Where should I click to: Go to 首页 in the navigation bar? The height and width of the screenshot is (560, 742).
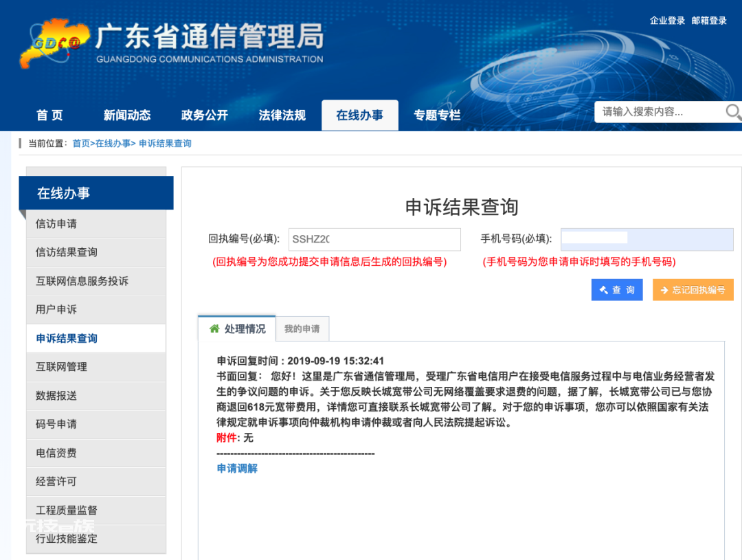tap(49, 115)
